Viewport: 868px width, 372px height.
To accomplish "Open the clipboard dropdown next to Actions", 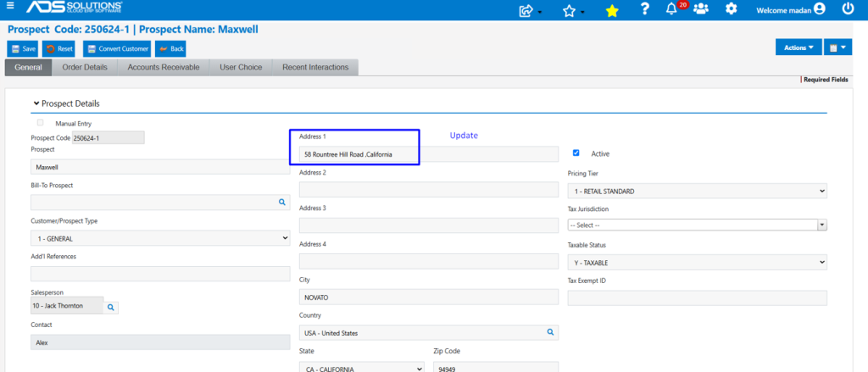I will tap(837, 47).
